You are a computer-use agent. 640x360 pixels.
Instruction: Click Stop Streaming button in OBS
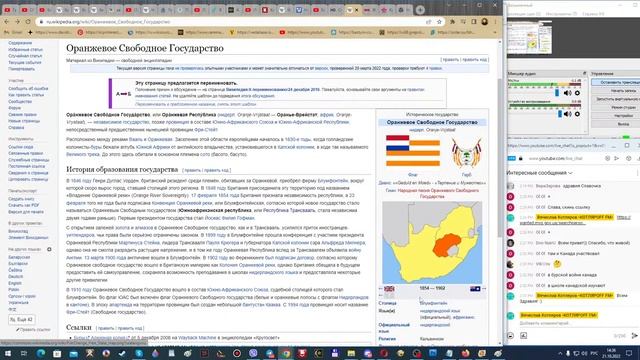pyautogui.click(x=616, y=82)
